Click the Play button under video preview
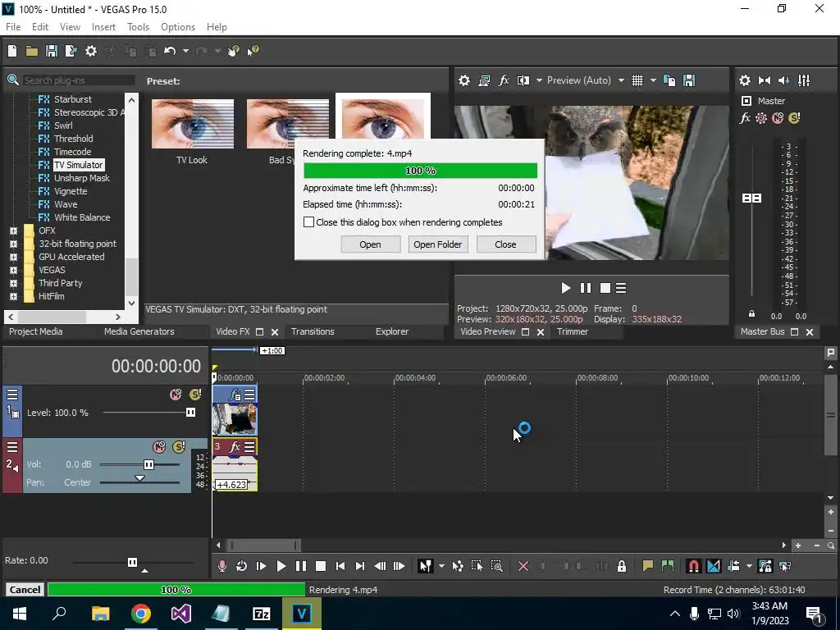Screen dimensions: 840x630 point(566,288)
